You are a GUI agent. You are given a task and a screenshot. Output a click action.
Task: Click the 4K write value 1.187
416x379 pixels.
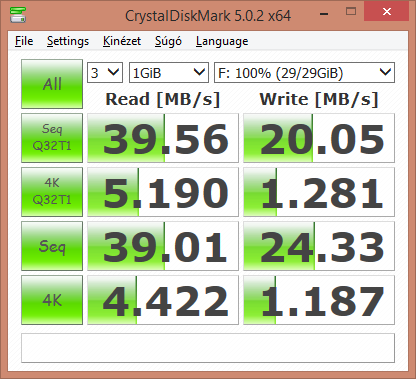coord(319,300)
